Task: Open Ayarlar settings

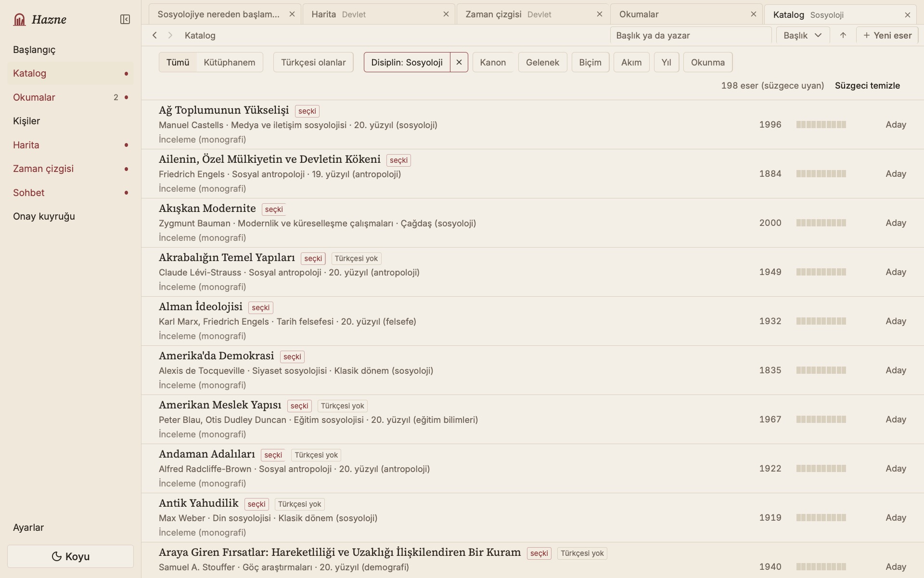Action: tap(70, 527)
